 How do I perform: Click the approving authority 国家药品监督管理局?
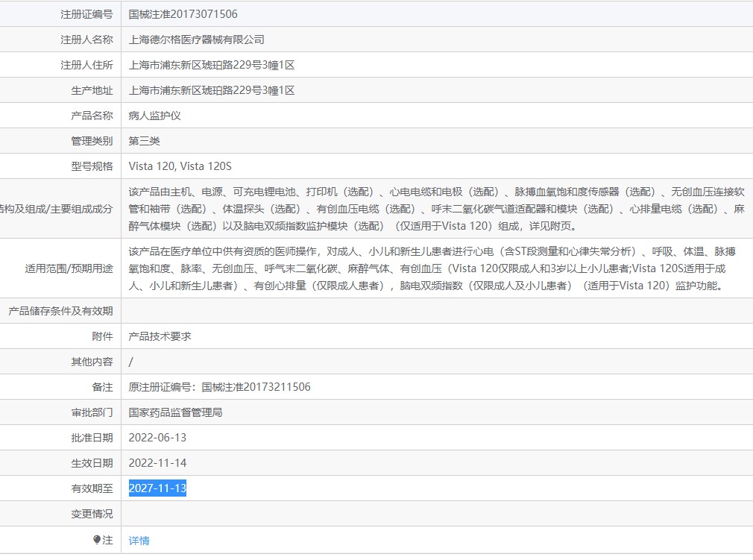click(176, 412)
